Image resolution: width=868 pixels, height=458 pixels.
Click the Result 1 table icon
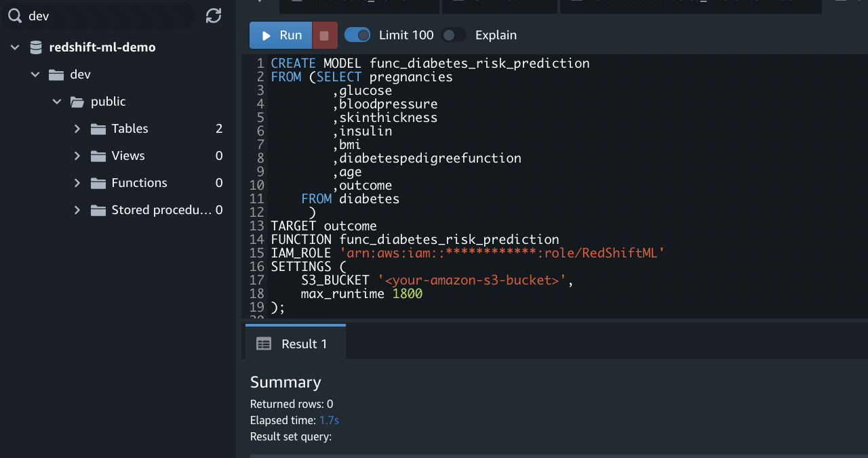(x=264, y=344)
